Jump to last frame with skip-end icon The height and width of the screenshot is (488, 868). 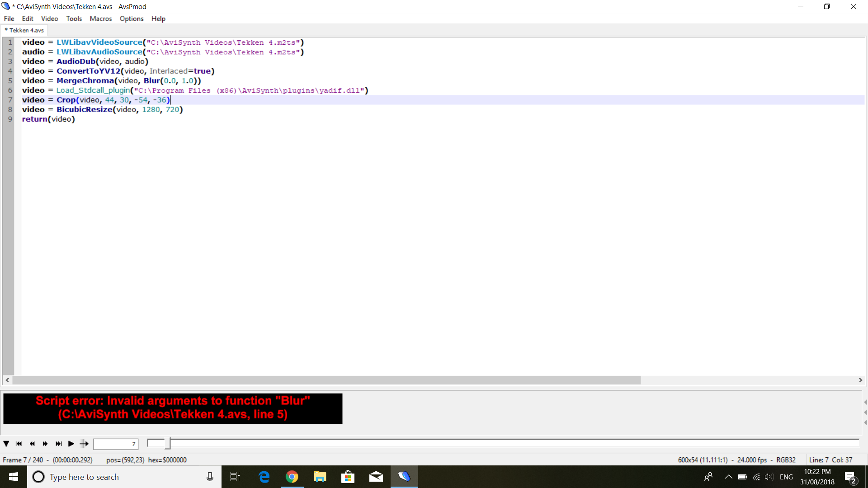click(x=58, y=444)
